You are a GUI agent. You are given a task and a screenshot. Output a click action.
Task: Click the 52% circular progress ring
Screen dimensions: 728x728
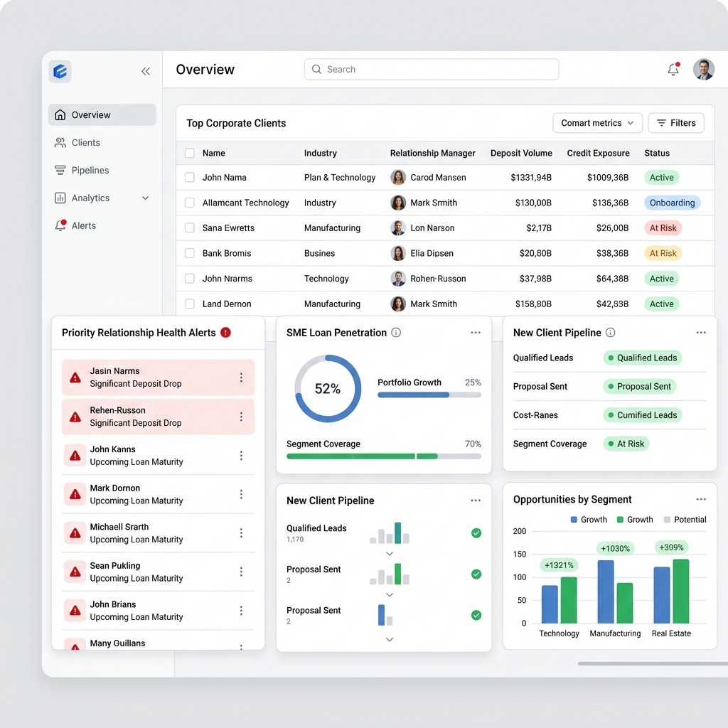[x=328, y=389]
